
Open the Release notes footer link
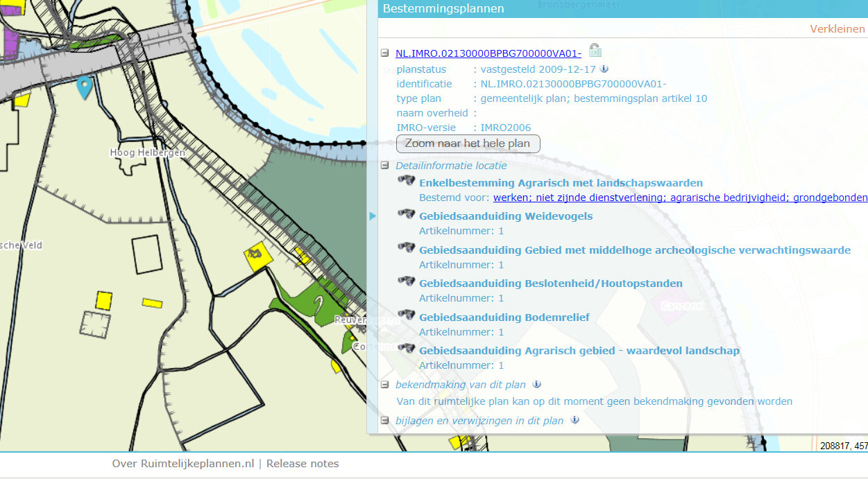[x=303, y=464]
